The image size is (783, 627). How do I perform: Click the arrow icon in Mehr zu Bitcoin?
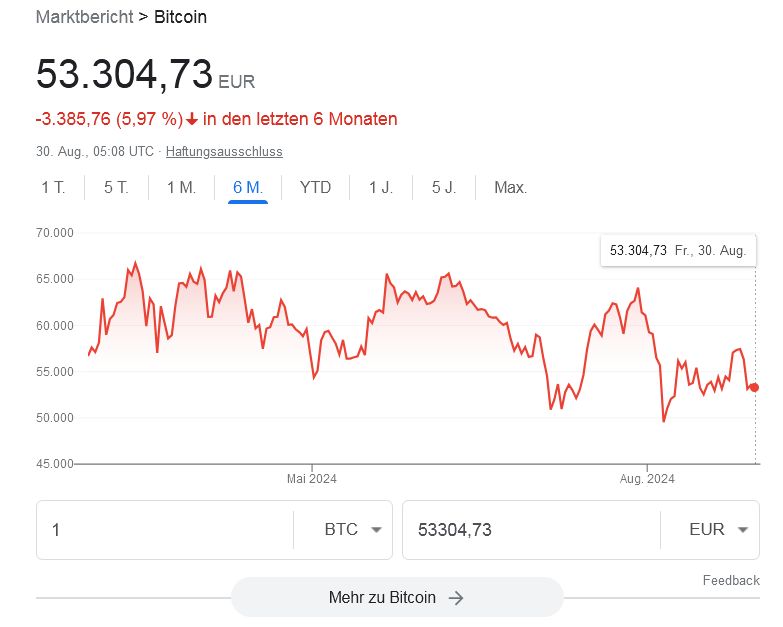tap(456, 598)
